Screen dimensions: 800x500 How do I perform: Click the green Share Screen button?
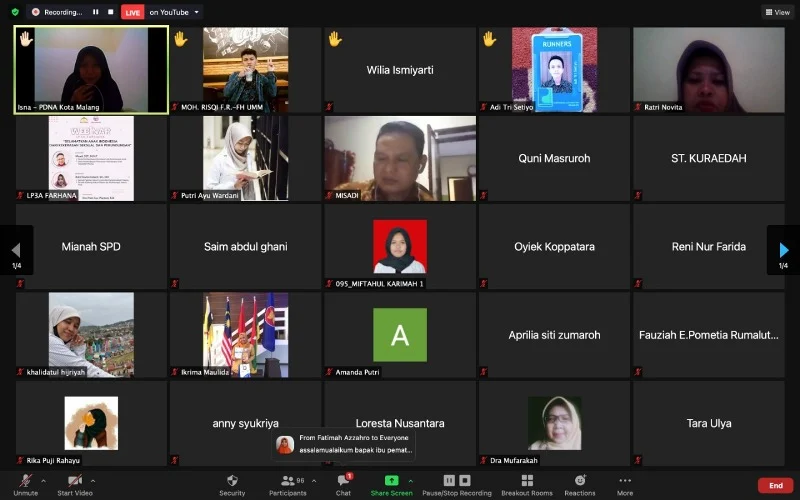pos(391,485)
